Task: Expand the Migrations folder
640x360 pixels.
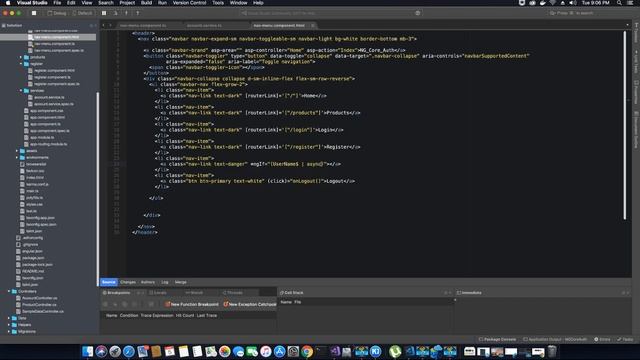Action: (9, 331)
